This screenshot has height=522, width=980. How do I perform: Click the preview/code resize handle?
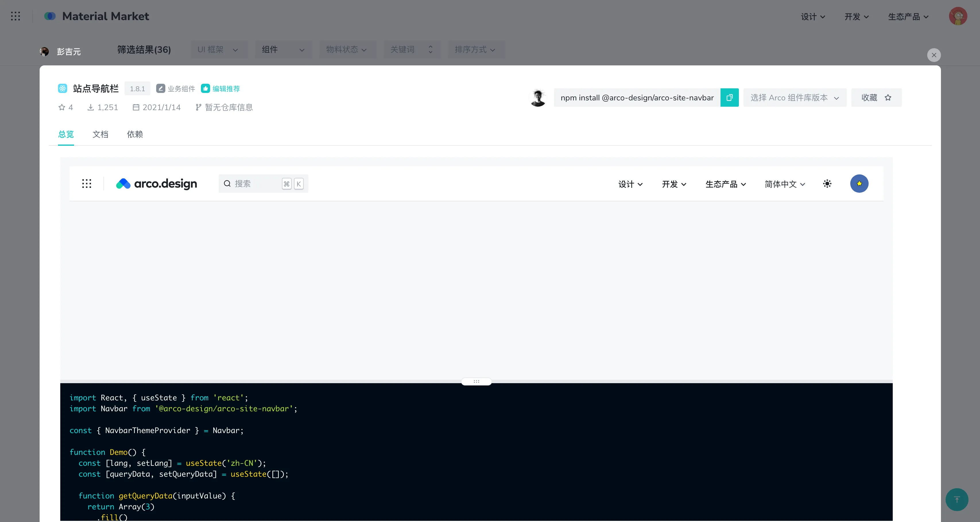pos(476,381)
